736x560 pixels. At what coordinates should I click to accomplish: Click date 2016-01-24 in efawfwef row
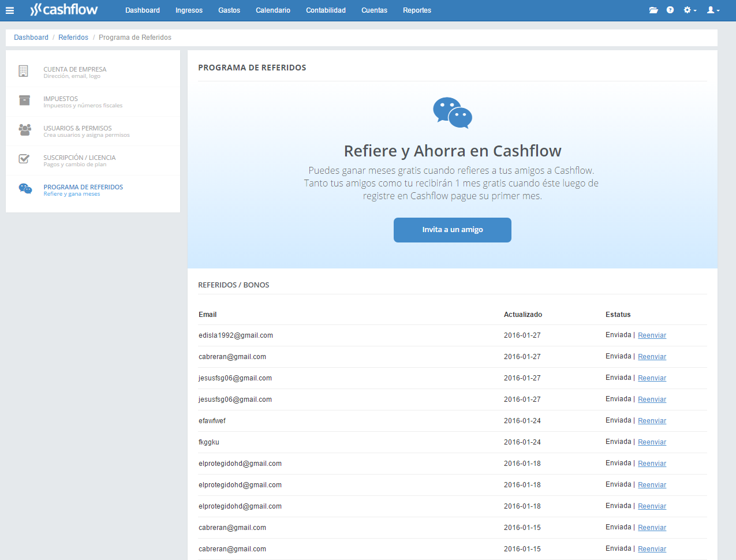pos(522,421)
